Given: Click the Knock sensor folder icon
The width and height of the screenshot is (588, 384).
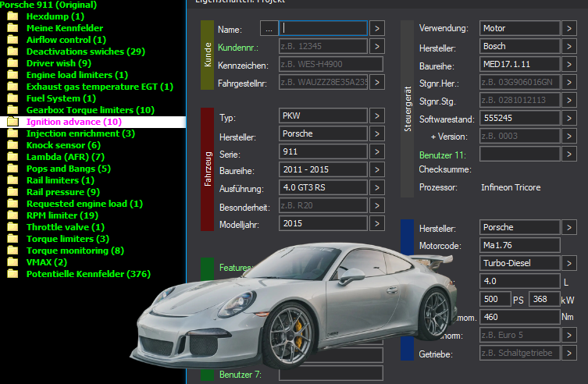Looking at the screenshot, I should (12, 145).
